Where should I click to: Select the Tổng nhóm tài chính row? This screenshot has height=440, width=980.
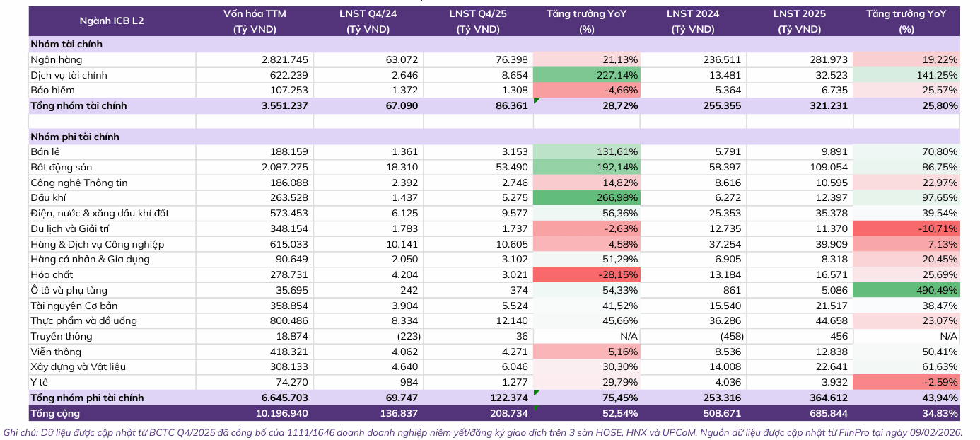point(494,105)
